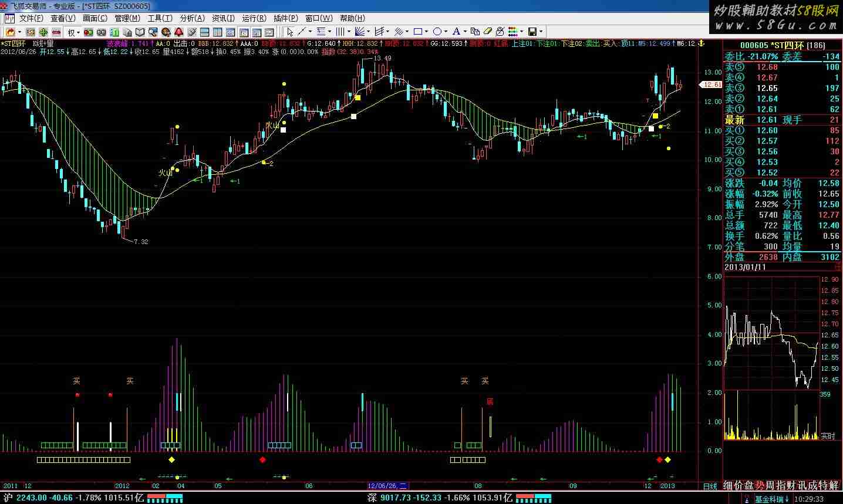This screenshot has height=504, width=843.
Task: Click the red alarm bell icon
Action: point(178,32)
